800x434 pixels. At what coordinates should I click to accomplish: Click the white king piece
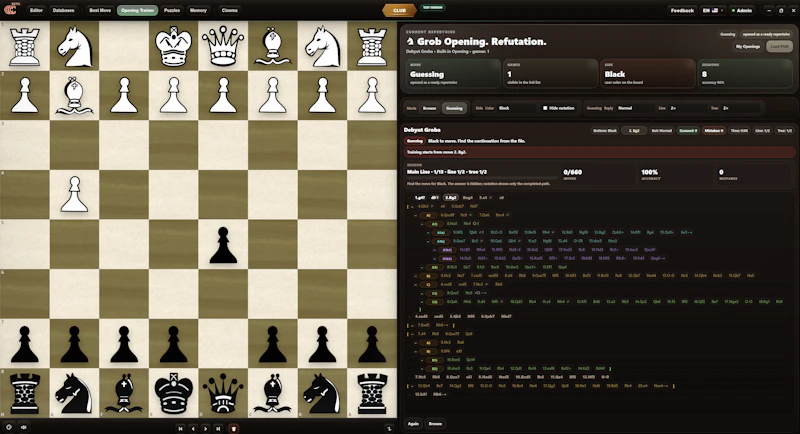pyautogui.click(x=173, y=46)
